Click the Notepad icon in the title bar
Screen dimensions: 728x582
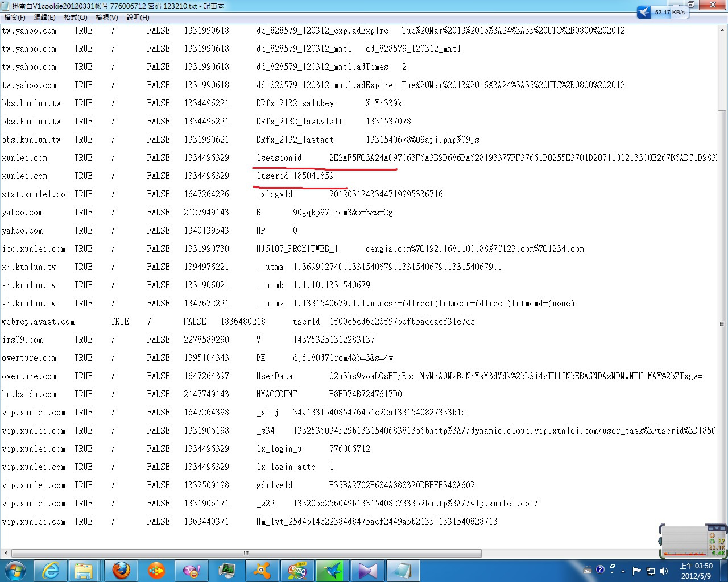coord(6,6)
